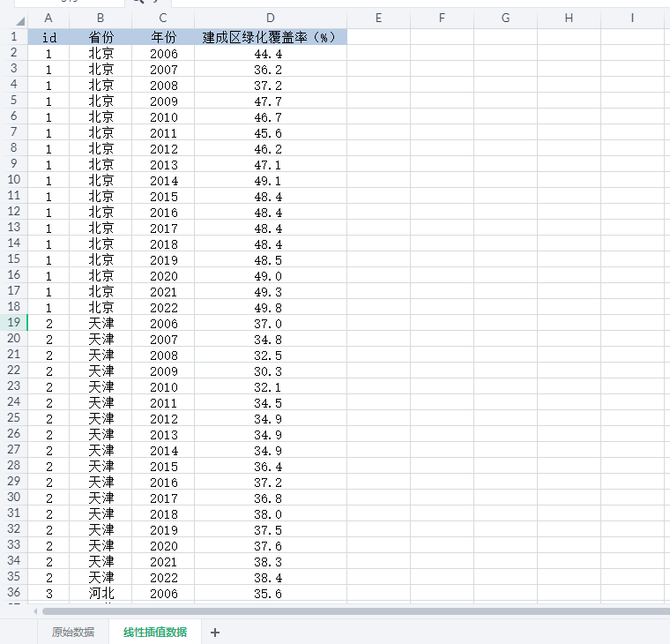670x644 pixels.
Task: Click the cell with value 36.4
Action: pyautogui.click(x=271, y=466)
